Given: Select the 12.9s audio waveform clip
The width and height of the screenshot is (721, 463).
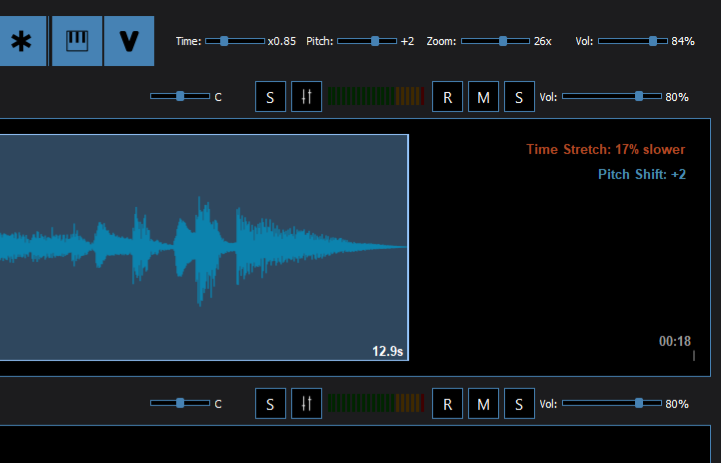Looking at the screenshot, I should point(200,246).
